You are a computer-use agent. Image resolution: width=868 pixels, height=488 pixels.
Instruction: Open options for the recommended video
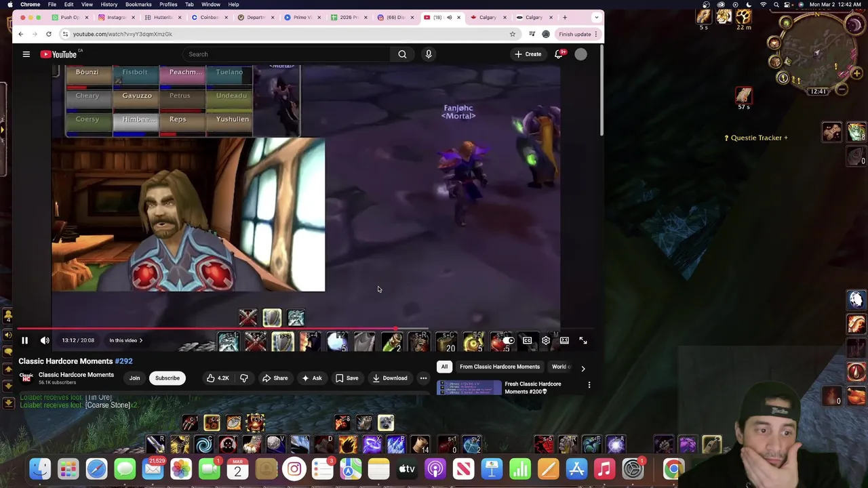[589, 385]
